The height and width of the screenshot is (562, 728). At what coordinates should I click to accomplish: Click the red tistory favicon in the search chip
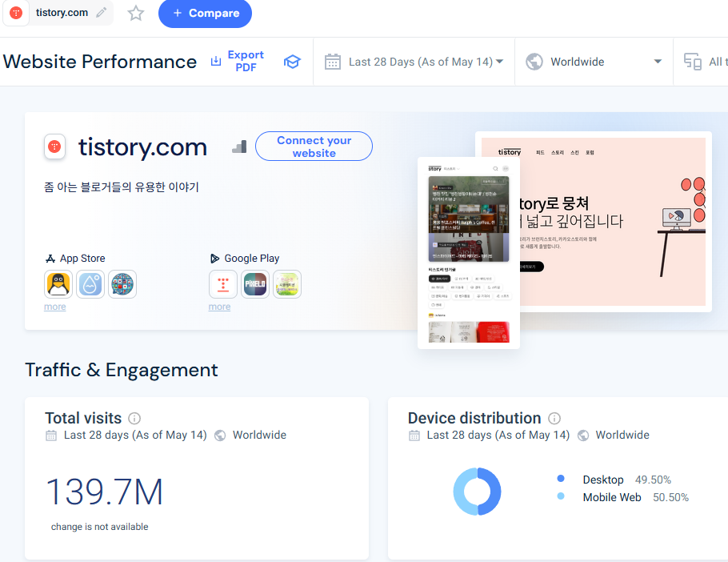[x=16, y=13]
